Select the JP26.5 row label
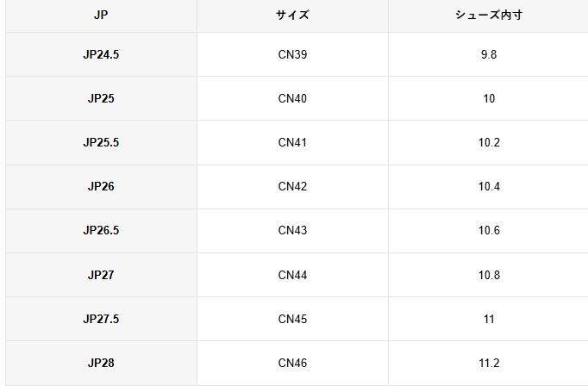This screenshot has height=386, width=588. (101, 230)
